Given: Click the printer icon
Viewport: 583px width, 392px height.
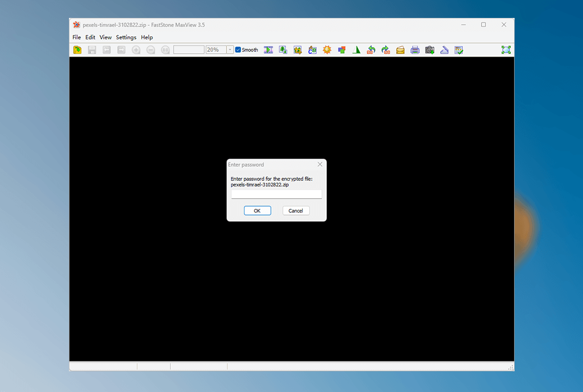Looking at the screenshot, I should click(x=415, y=50).
